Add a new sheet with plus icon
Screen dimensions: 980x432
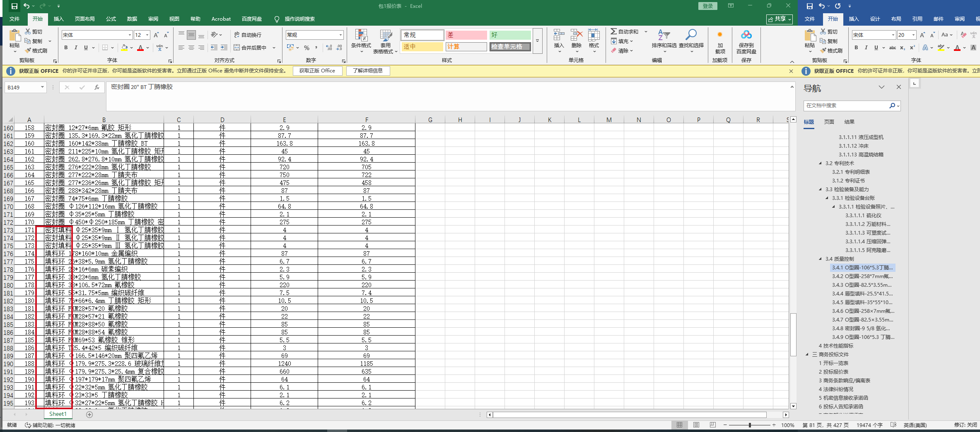tap(89, 414)
